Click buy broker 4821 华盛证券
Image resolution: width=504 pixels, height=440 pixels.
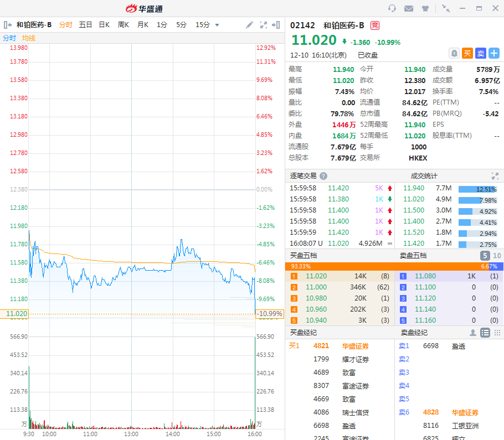coord(341,346)
